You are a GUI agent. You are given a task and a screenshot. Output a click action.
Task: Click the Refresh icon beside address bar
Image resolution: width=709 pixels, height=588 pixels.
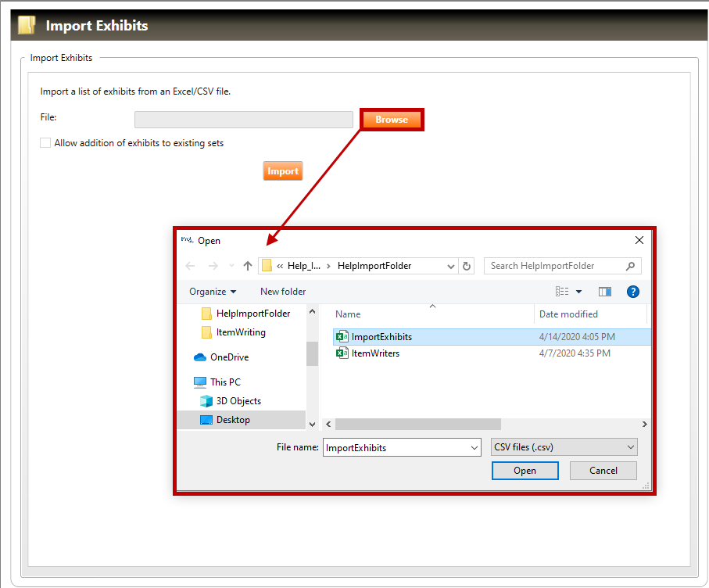(x=467, y=266)
